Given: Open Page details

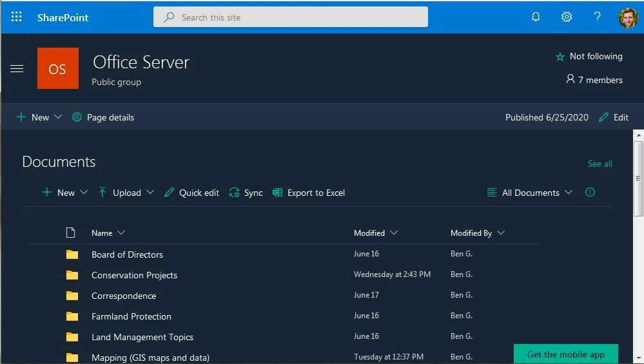Looking at the screenshot, I should coord(102,117).
